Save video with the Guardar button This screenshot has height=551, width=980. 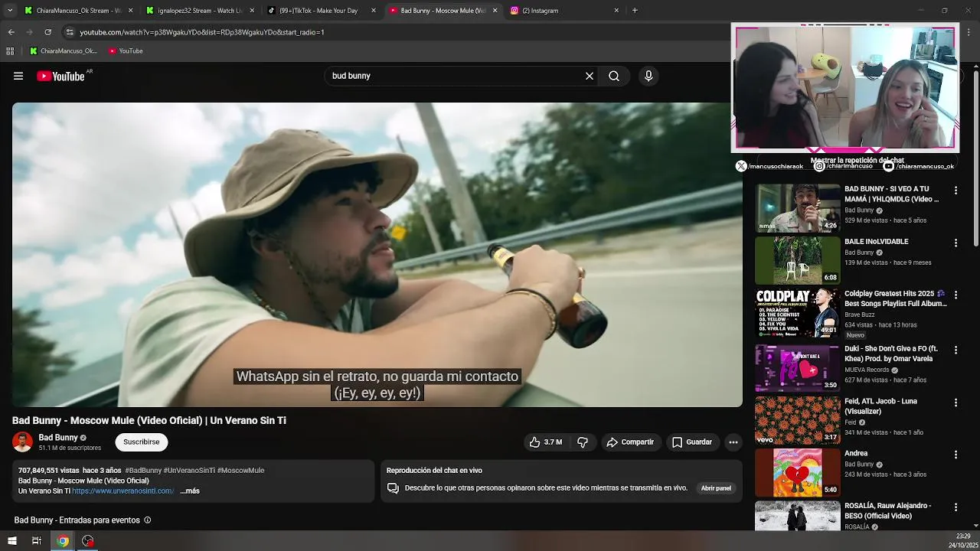click(x=692, y=442)
